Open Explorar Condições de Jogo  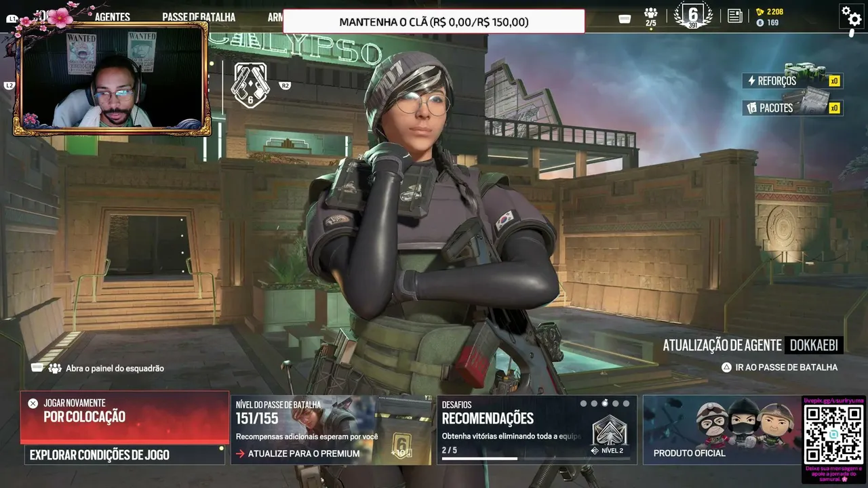coord(125,455)
